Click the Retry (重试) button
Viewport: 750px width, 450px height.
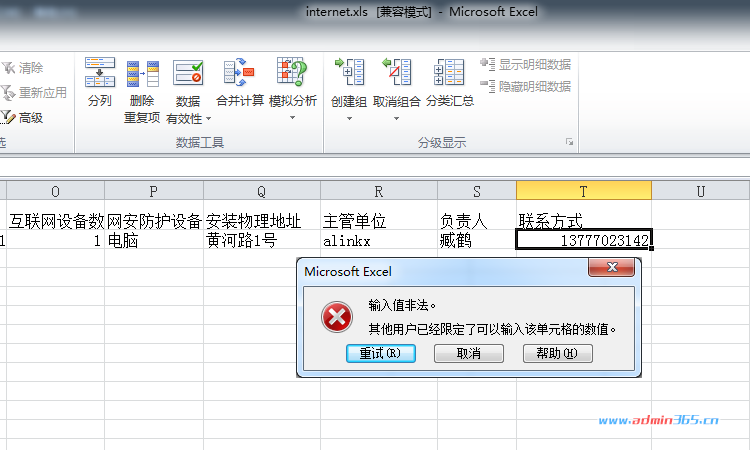click(380, 353)
